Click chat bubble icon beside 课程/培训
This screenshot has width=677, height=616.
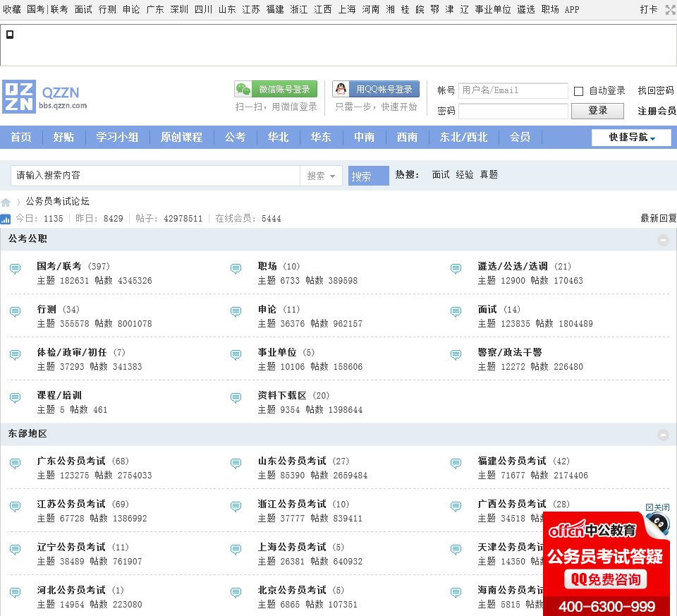coord(15,398)
